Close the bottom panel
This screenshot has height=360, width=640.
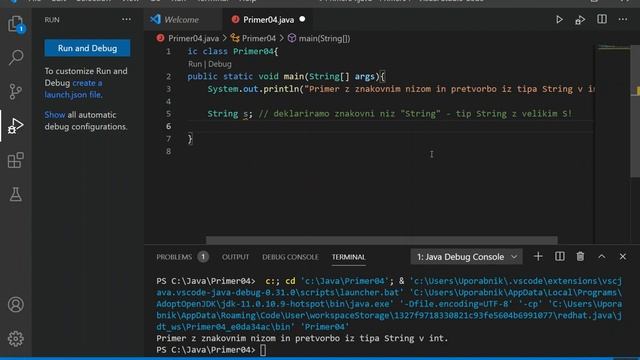(622, 257)
